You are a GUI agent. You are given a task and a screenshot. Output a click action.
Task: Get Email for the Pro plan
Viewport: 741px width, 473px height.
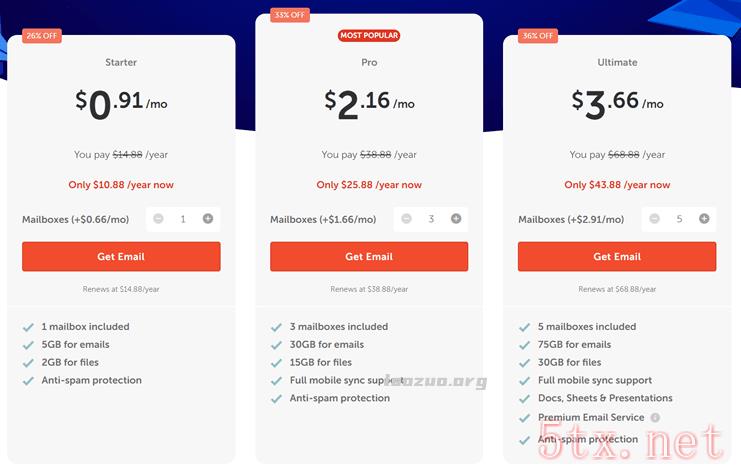pyautogui.click(x=369, y=257)
